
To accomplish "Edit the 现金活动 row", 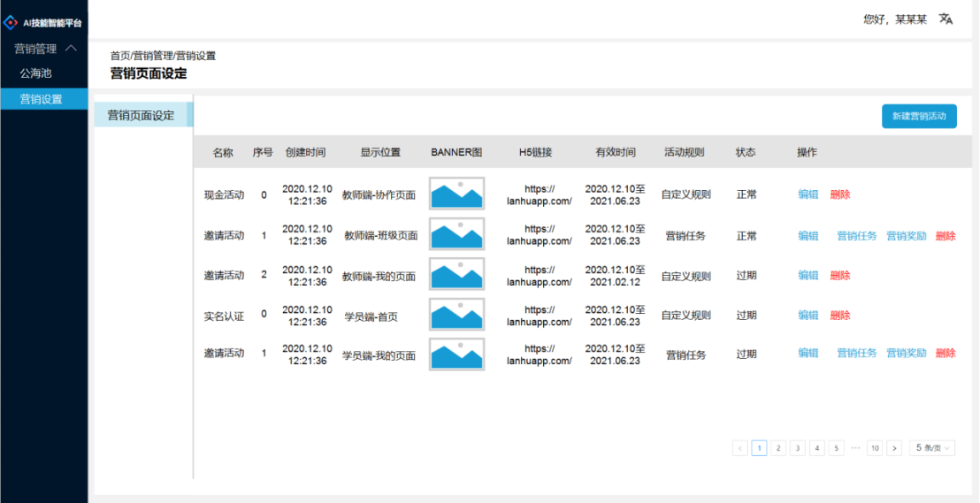I will 808,194.
